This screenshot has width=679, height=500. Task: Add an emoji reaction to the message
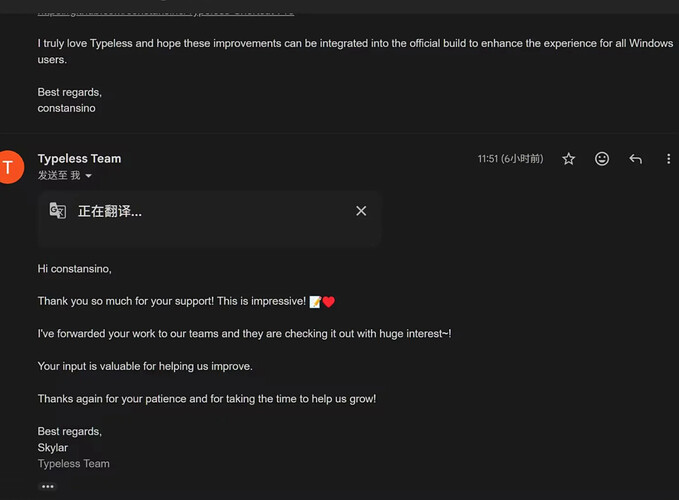[602, 159]
